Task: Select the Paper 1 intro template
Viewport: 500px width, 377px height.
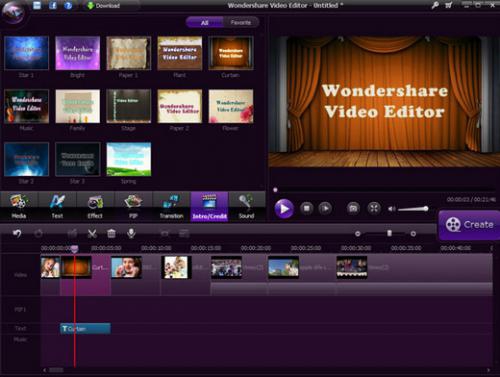Action: point(128,53)
